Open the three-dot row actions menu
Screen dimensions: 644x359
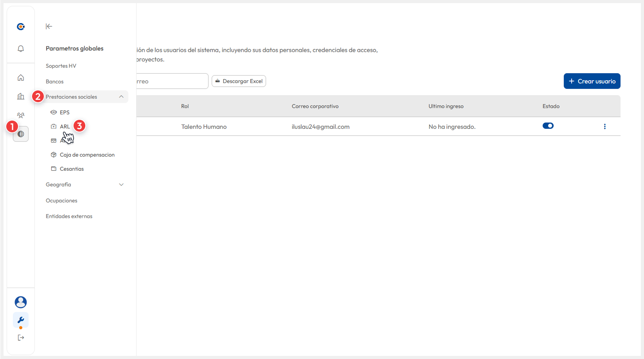coord(604,126)
